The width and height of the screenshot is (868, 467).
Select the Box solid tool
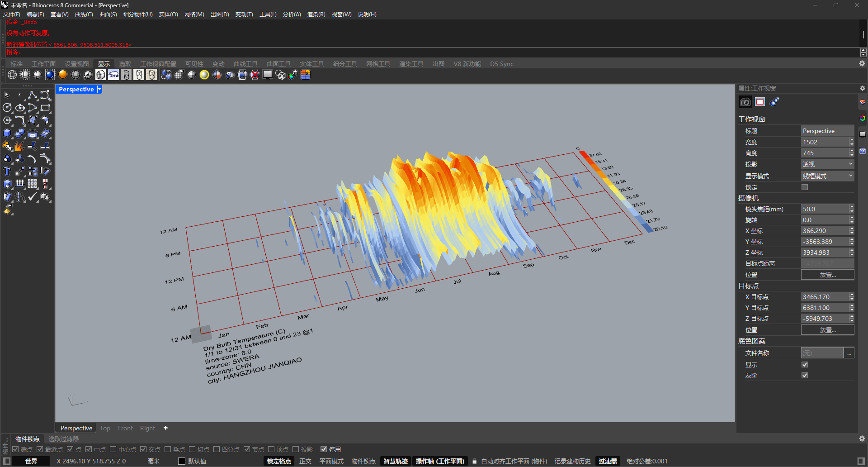coord(7,133)
